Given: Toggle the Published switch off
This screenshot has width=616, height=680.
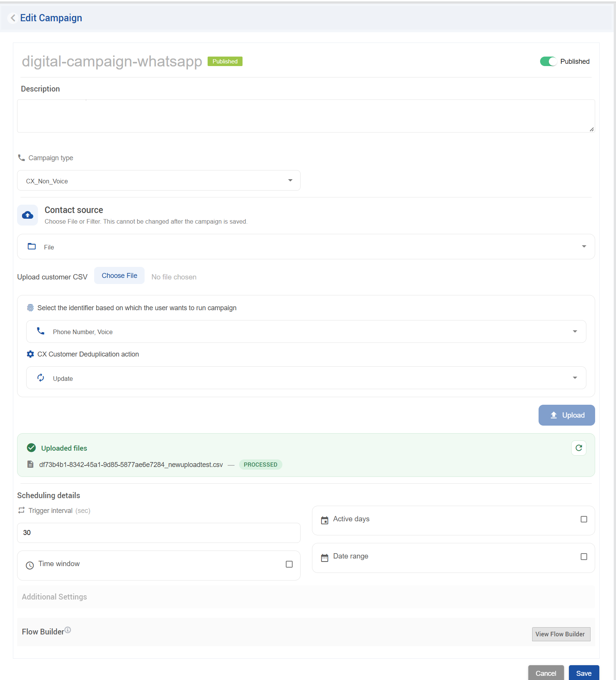Looking at the screenshot, I should tap(548, 62).
